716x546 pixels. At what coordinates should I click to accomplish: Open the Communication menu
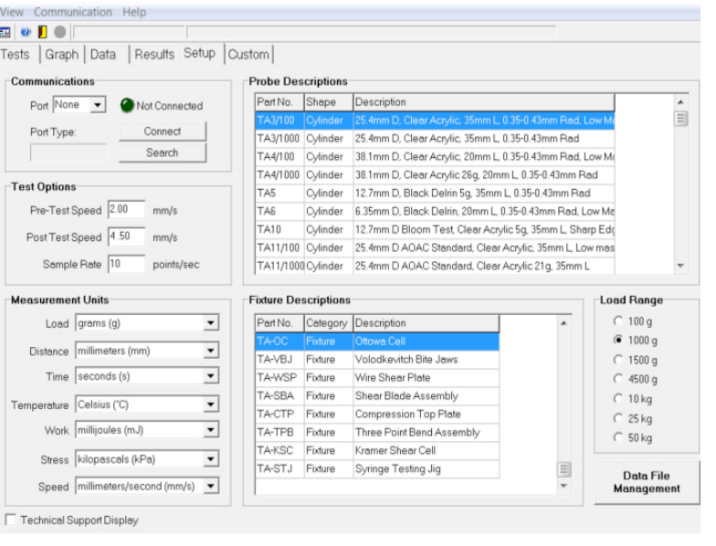(73, 12)
